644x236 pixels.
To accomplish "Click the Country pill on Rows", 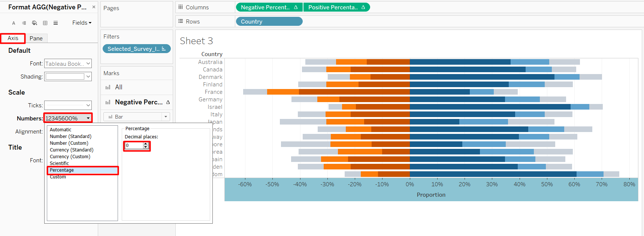I will click(269, 22).
